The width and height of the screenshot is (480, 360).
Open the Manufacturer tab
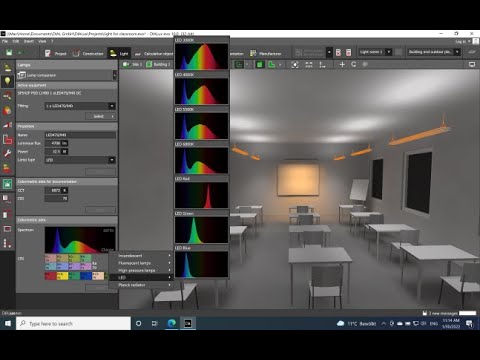[266, 53]
